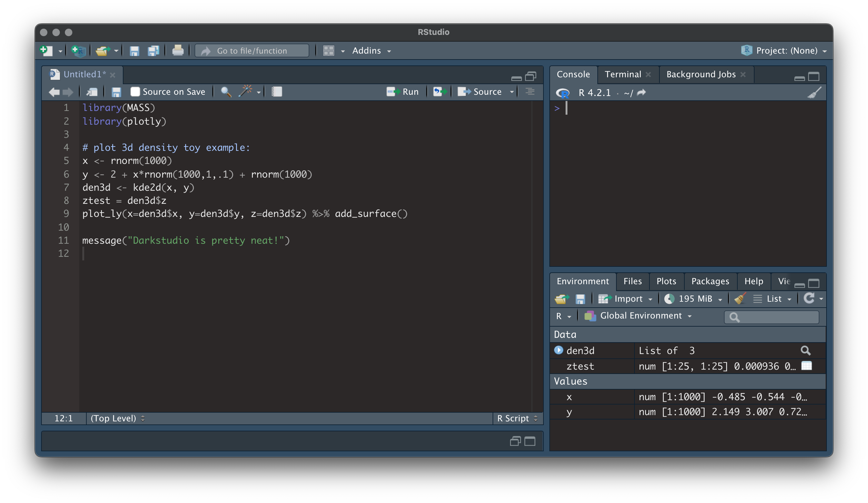The image size is (868, 503).
Task: Open the Global Environment selector
Action: pyautogui.click(x=638, y=316)
